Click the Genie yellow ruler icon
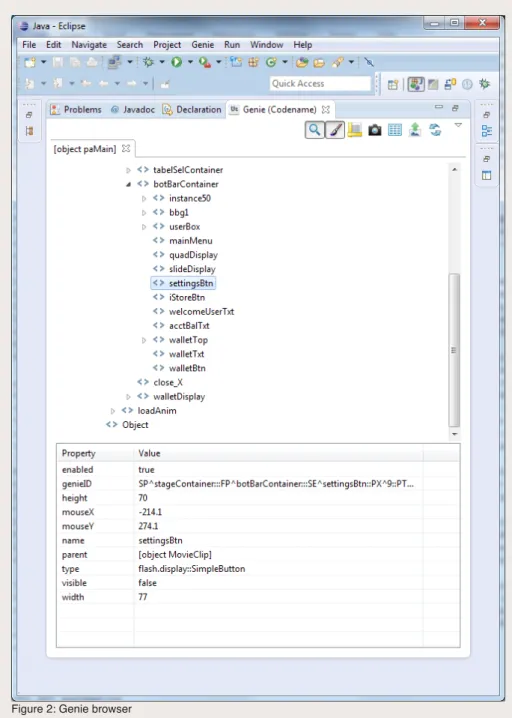Image resolution: width=512 pixels, height=718 pixels. click(x=354, y=130)
